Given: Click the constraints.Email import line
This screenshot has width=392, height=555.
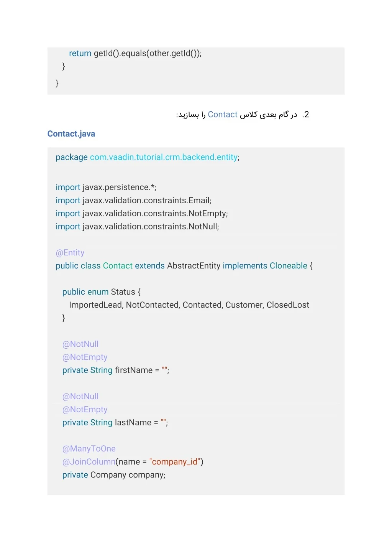Looking at the screenshot, I should (133, 200).
